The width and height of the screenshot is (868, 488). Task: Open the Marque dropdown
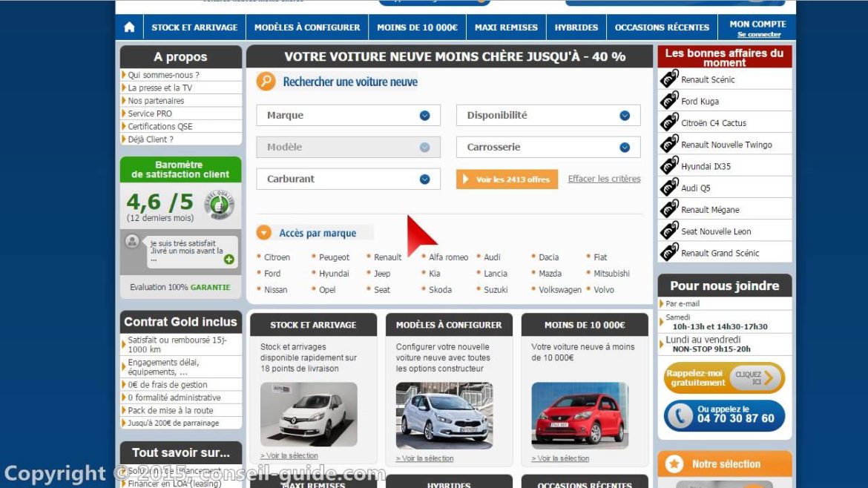(348, 115)
